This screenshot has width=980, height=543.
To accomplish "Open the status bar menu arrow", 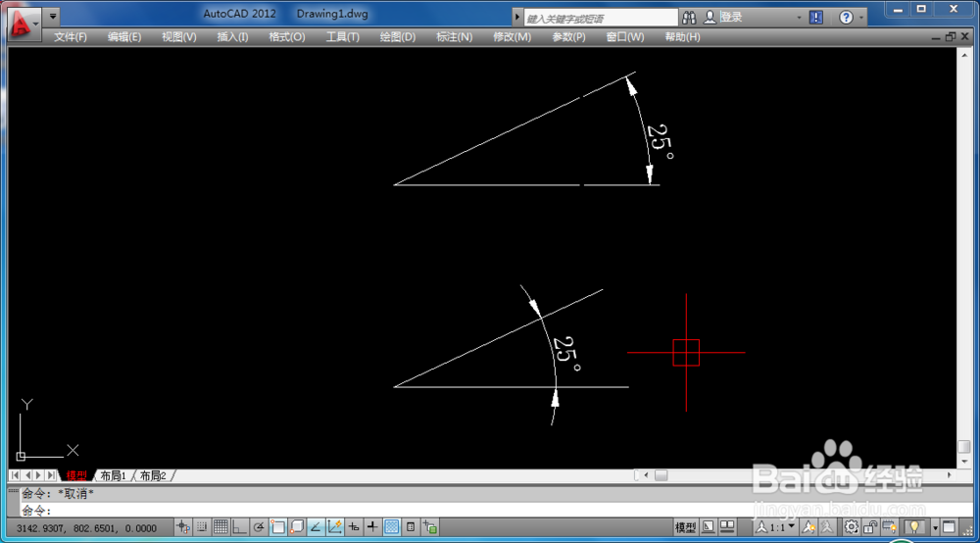I will tap(935, 528).
